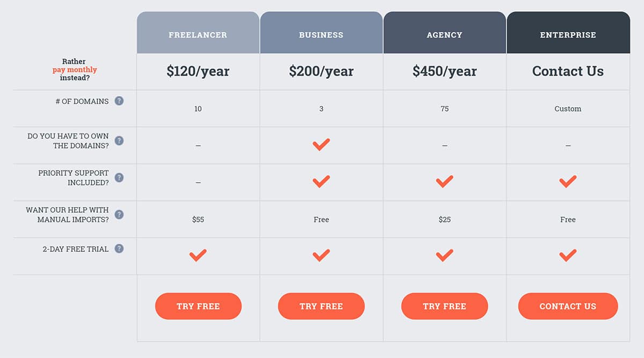
Task: Click the pay monthly link
Action: 75,70
